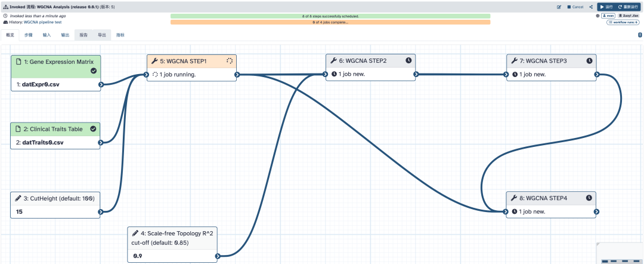This screenshot has width=644, height=264.
Task: Switch to the 指标 tab
Action: pyautogui.click(x=120, y=35)
